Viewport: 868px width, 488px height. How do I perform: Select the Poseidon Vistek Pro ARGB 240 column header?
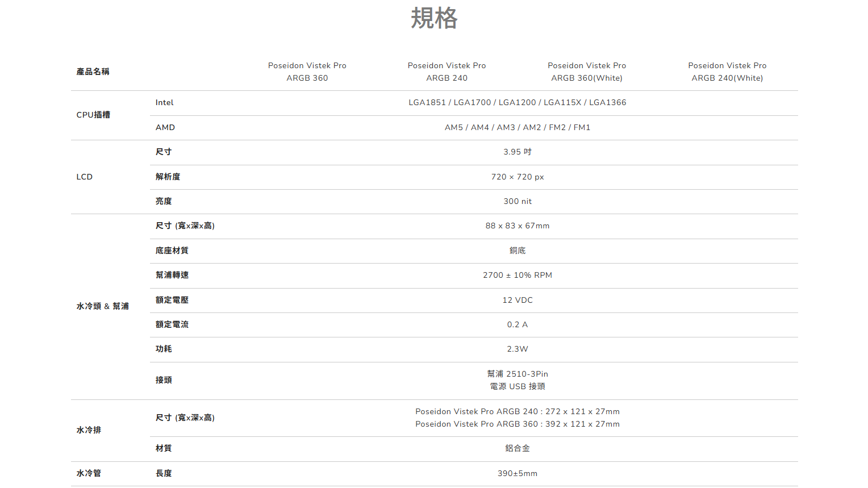coord(446,72)
